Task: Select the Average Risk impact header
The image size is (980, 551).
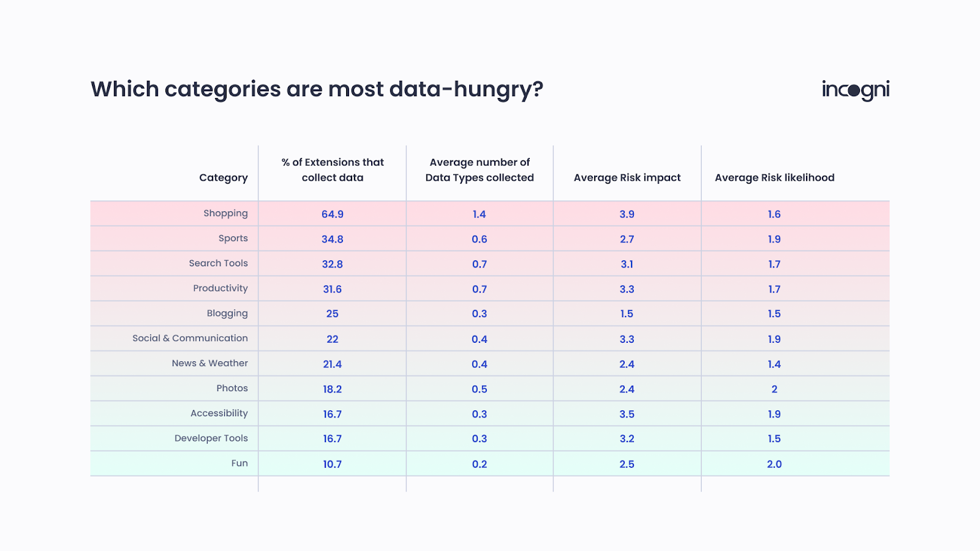Action: [627, 178]
